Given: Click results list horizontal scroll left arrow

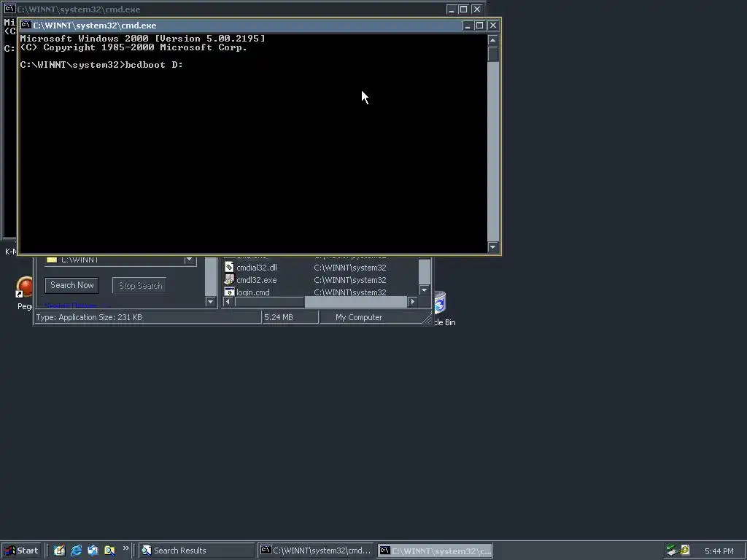Looking at the screenshot, I should (228, 301).
